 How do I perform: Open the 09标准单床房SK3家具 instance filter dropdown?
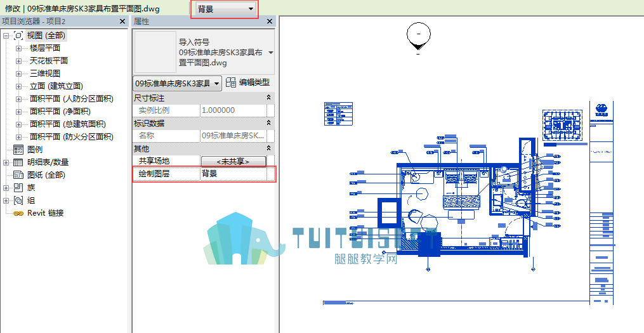177,83
